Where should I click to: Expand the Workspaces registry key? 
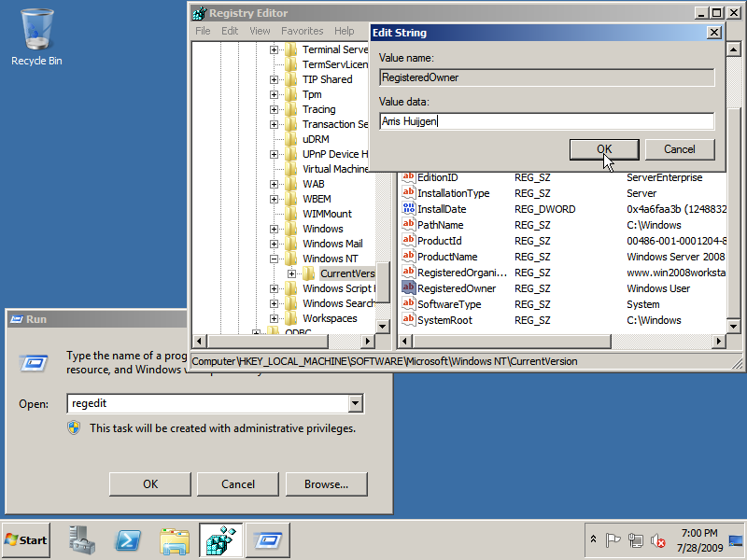click(274, 318)
